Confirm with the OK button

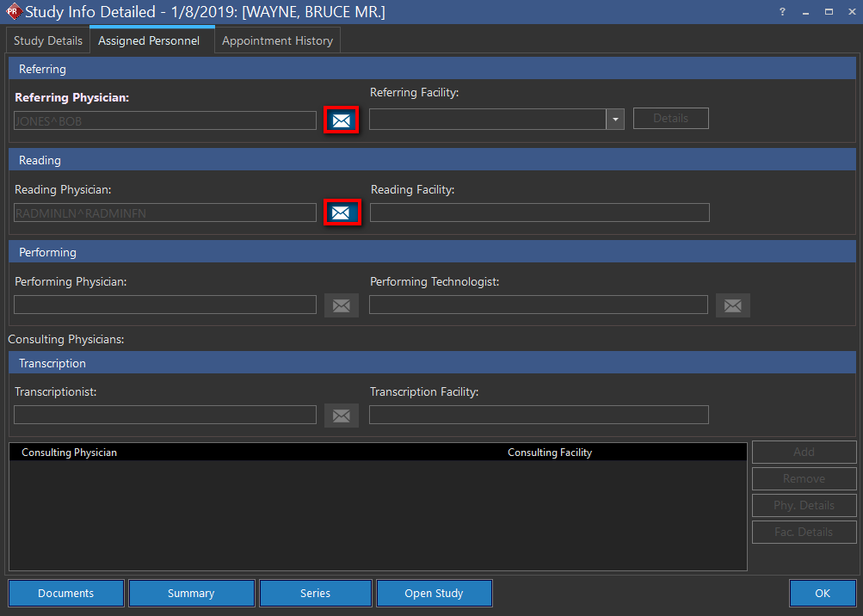tap(823, 593)
